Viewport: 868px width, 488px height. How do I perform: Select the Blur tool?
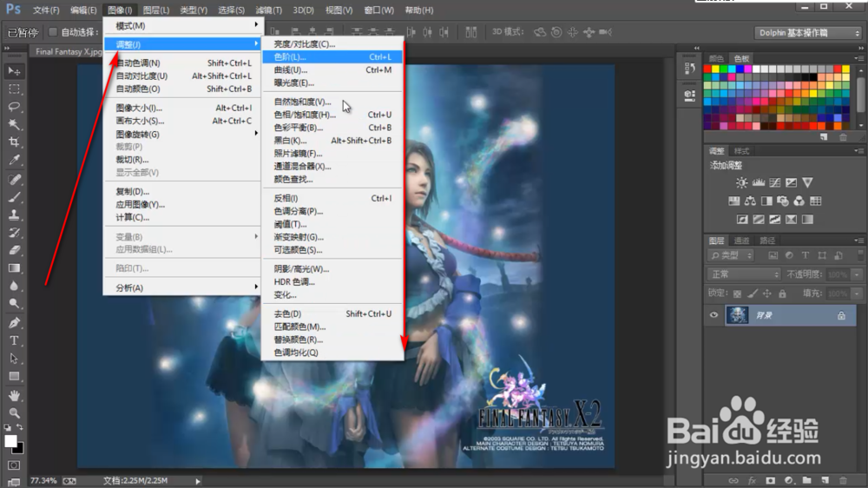point(14,286)
